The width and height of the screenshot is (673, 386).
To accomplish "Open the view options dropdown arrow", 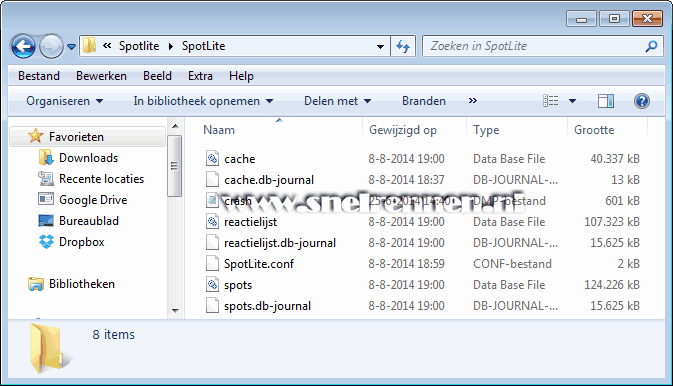I will 572,101.
